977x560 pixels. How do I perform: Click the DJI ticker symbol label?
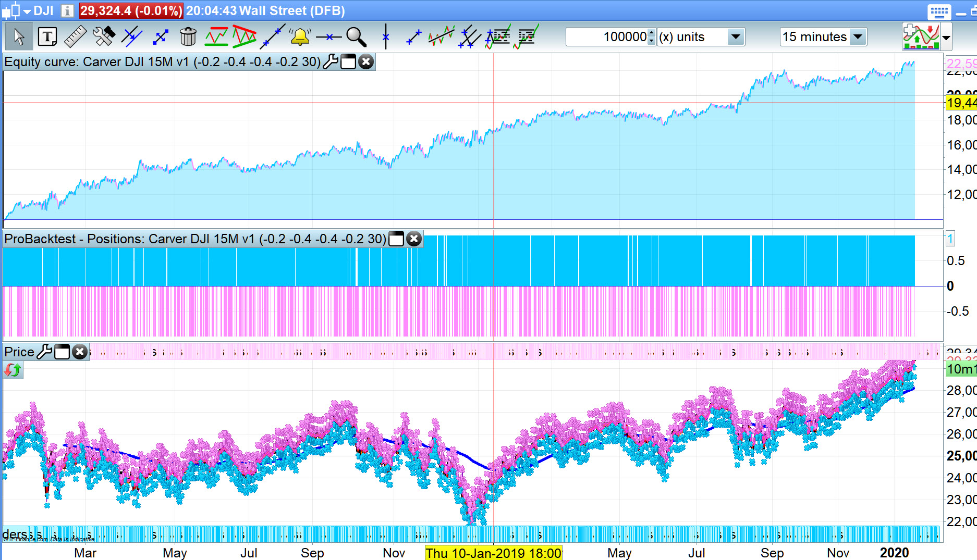click(44, 10)
